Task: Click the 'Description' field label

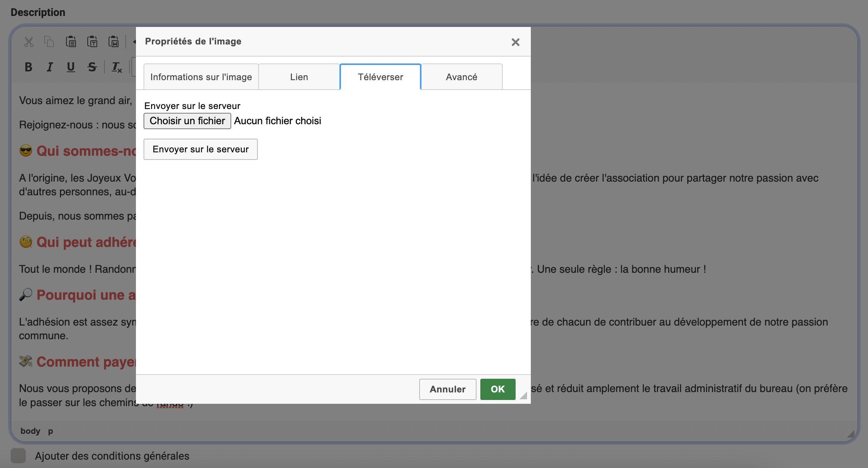Action: click(38, 13)
